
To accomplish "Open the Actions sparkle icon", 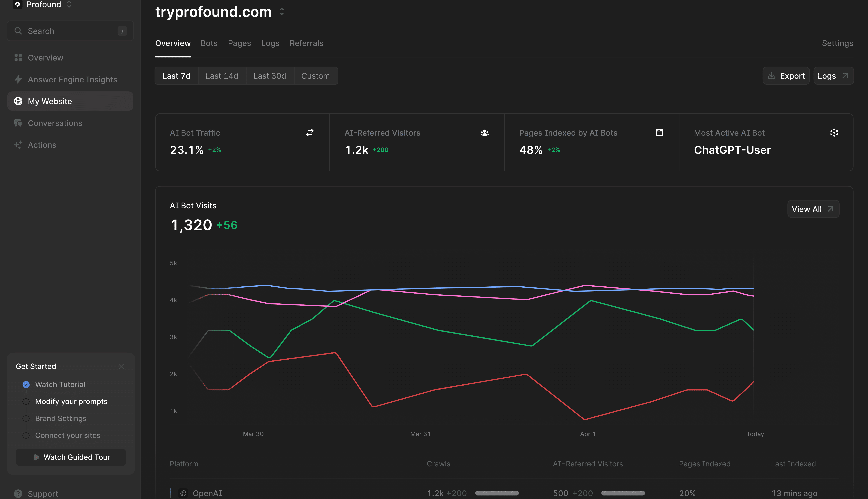I will tap(18, 145).
